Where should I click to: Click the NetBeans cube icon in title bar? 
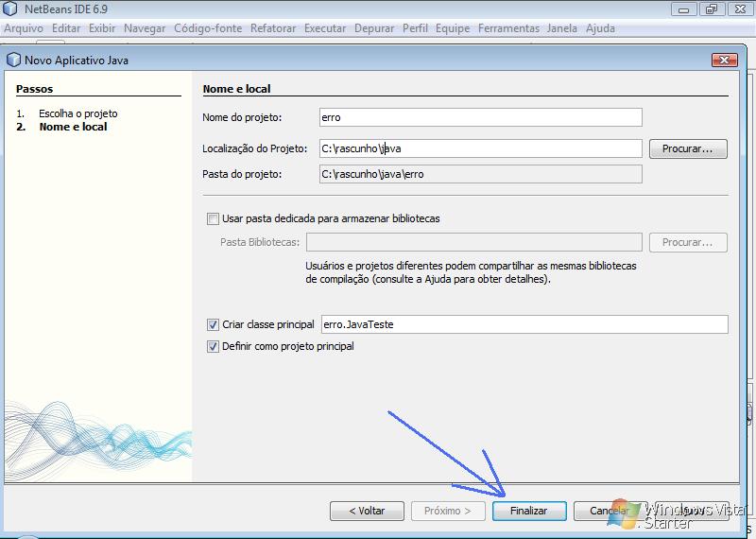pyautogui.click(x=10, y=9)
